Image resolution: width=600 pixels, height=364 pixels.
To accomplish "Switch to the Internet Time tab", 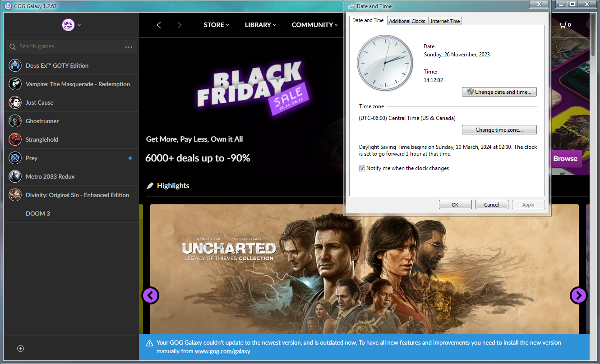I will [445, 21].
